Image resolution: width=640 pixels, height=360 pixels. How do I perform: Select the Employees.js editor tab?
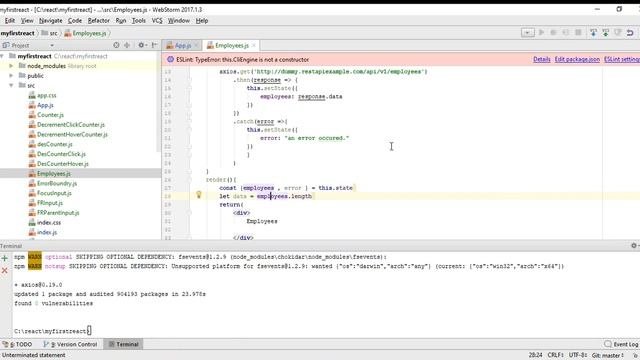(232, 45)
